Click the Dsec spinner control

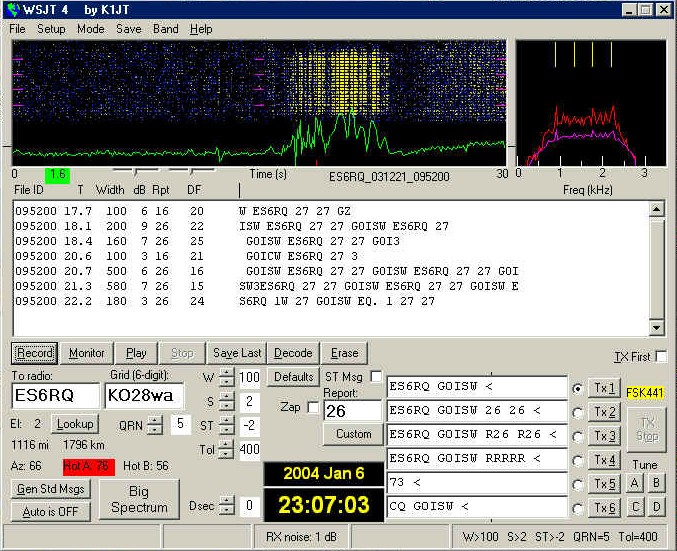[x=226, y=506]
